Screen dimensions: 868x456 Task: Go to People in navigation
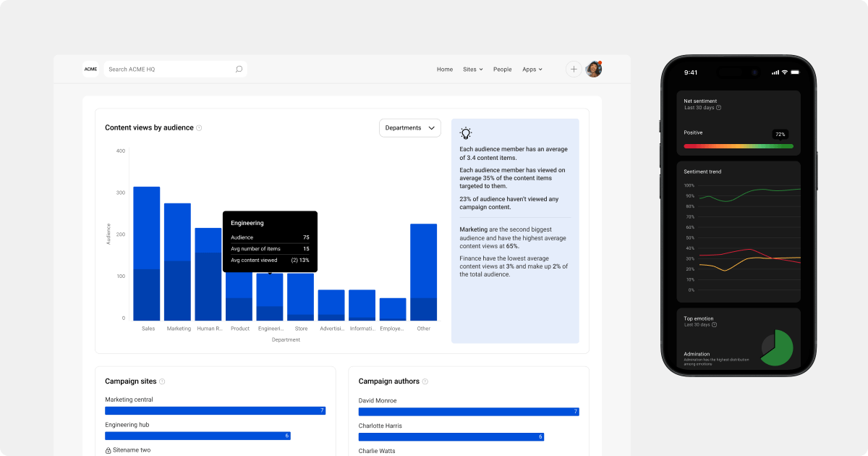tap(502, 69)
